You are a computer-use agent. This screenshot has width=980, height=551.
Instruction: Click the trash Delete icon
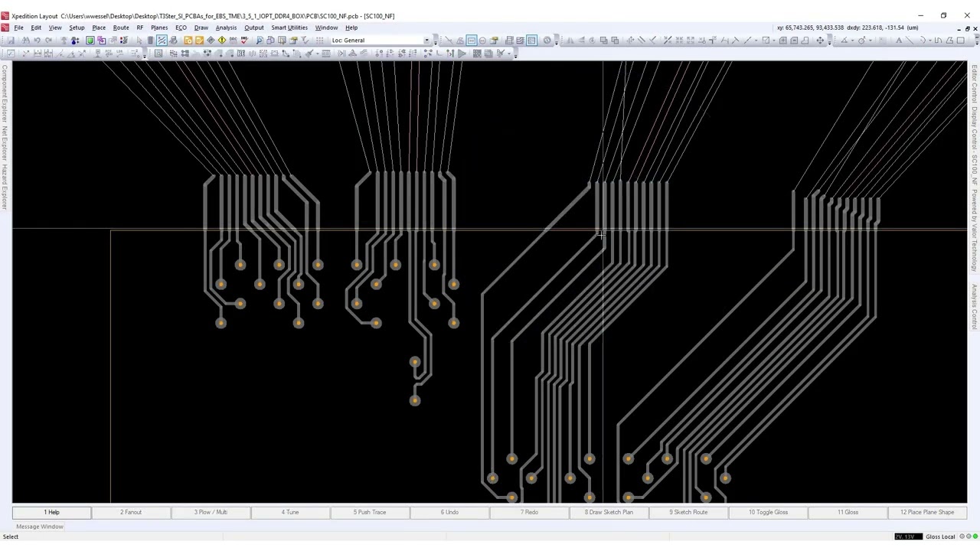pos(150,41)
